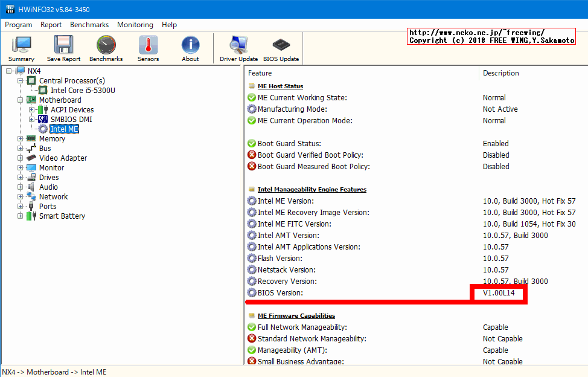The width and height of the screenshot is (588, 377).
Task: Select the Intel ME tree node
Action: (64, 129)
